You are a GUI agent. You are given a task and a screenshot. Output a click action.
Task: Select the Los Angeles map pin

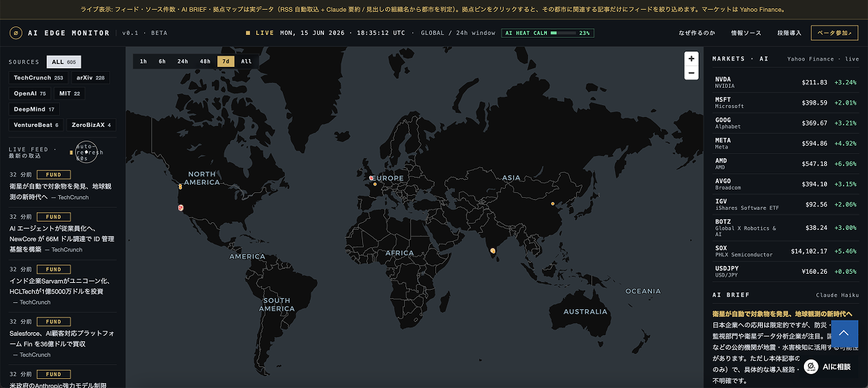(x=180, y=208)
